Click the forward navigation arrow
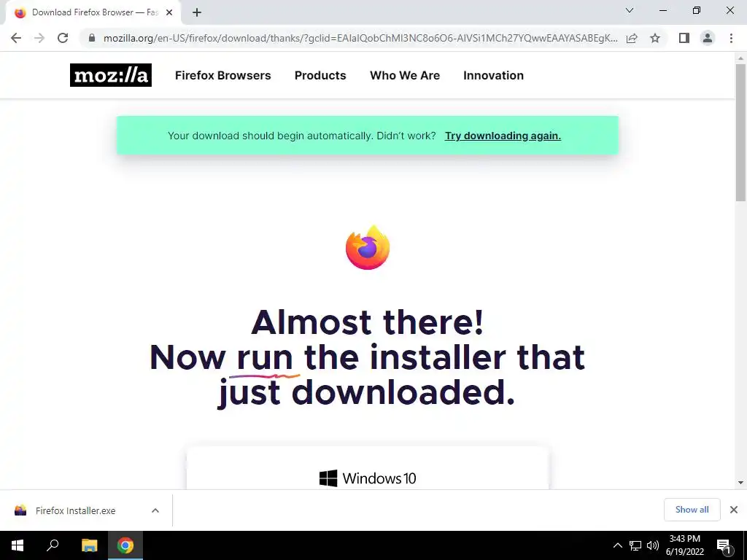747x560 pixels. [x=39, y=38]
